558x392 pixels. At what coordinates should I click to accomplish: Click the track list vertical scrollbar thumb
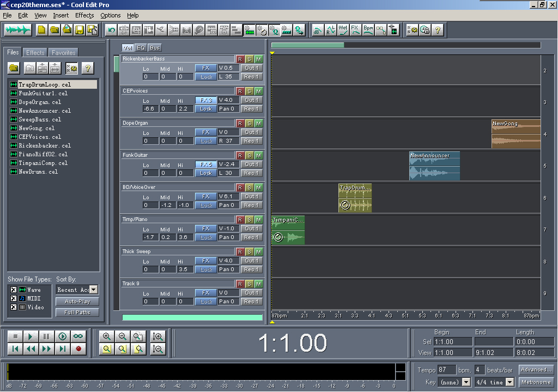(x=116, y=64)
